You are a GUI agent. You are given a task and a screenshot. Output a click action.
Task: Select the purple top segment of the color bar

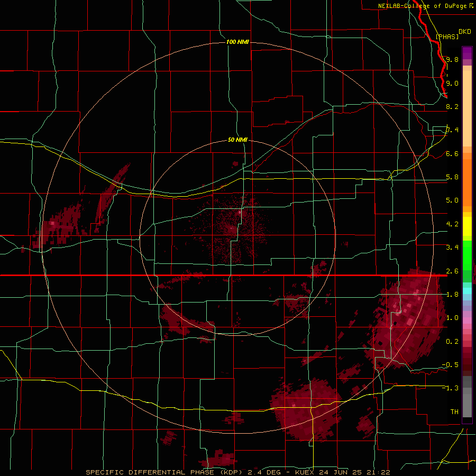(x=467, y=53)
